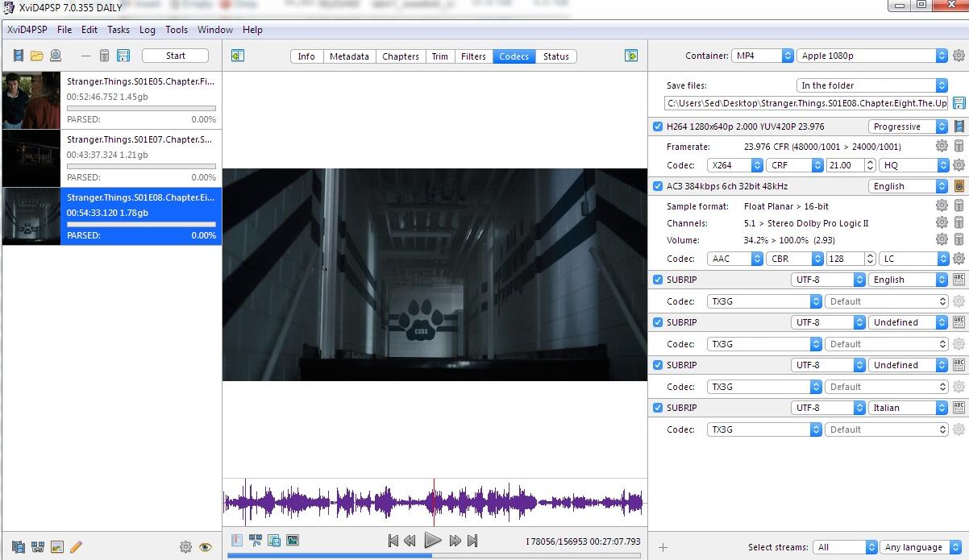Uncheck the Italian SUBRIP subtitle checkbox

point(658,408)
